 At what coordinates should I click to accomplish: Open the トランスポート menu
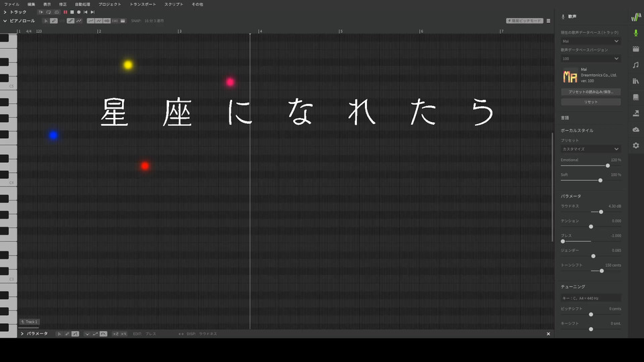coord(143,4)
